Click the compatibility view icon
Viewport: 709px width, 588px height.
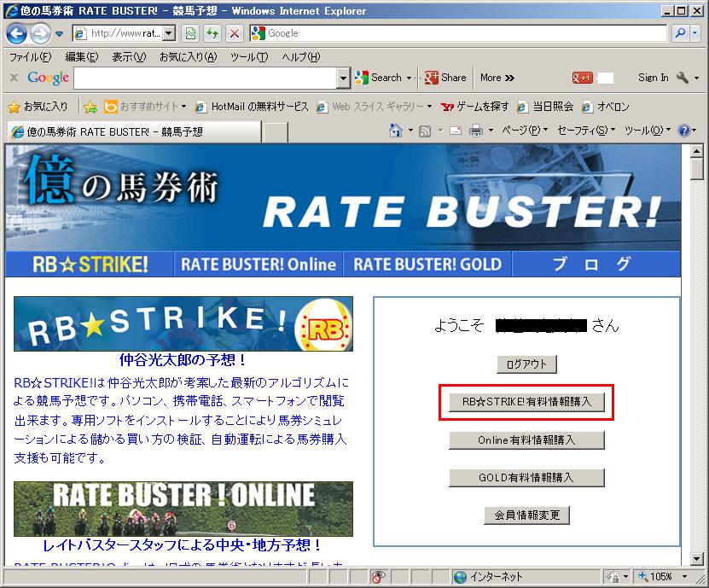point(190,33)
